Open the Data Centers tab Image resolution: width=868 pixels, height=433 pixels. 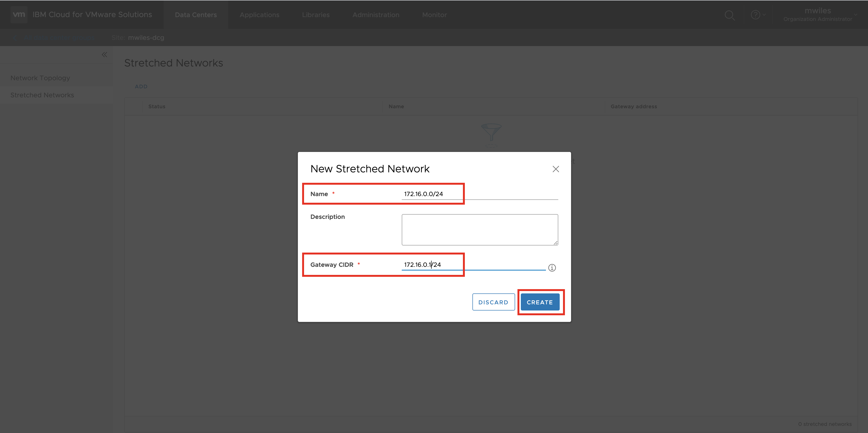196,15
